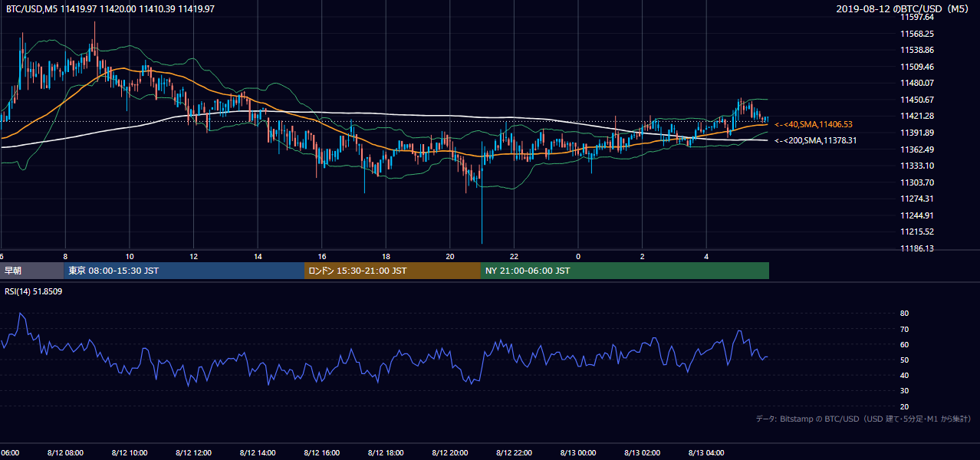Click the 11480.07 price axis value
The width and height of the screenshot is (980, 460).
click(917, 83)
